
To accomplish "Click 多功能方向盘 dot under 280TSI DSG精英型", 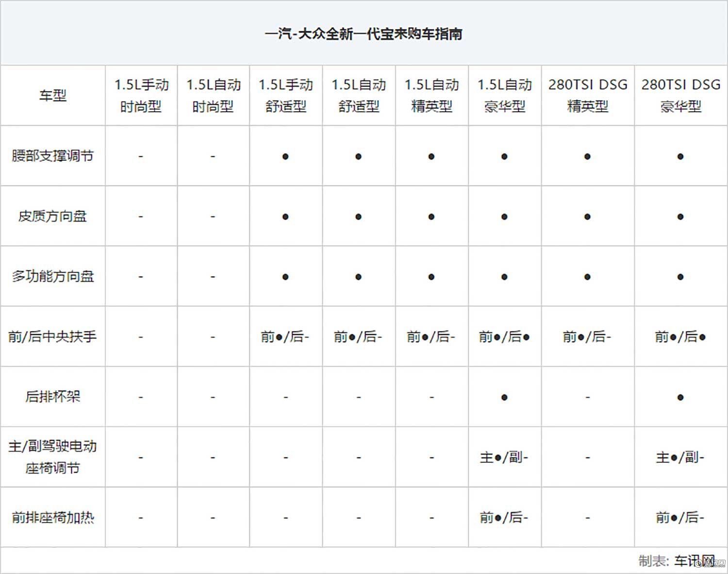I will pos(587,277).
